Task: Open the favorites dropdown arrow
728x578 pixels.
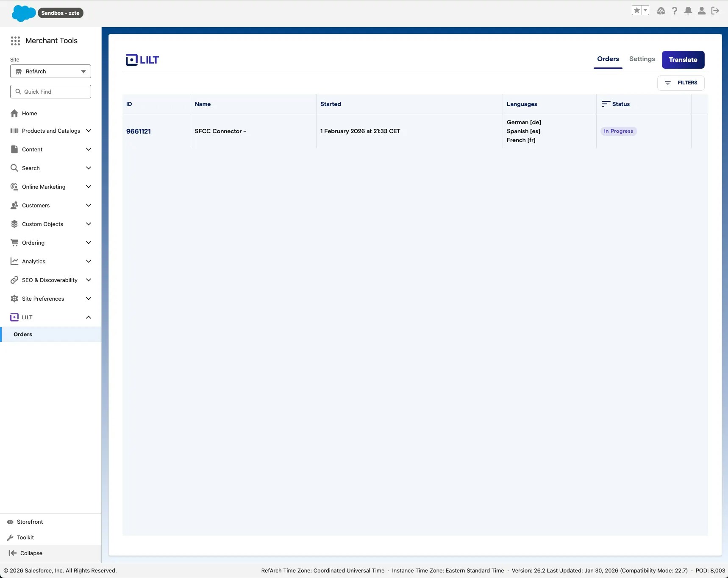Action: pos(645,11)
